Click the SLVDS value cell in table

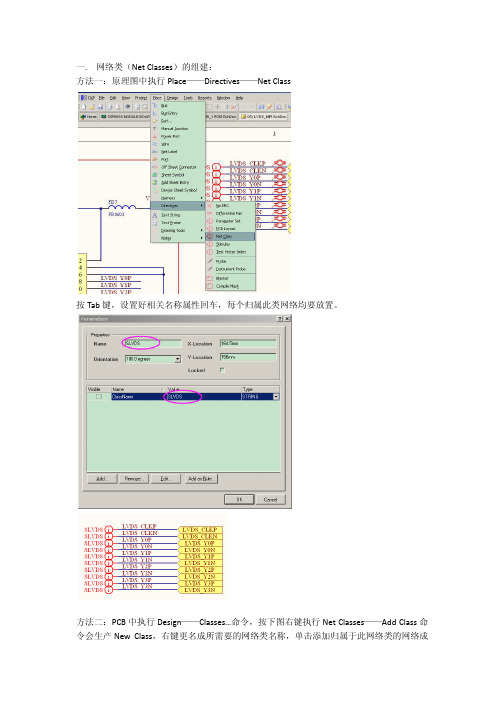click(x=202, y=397)
